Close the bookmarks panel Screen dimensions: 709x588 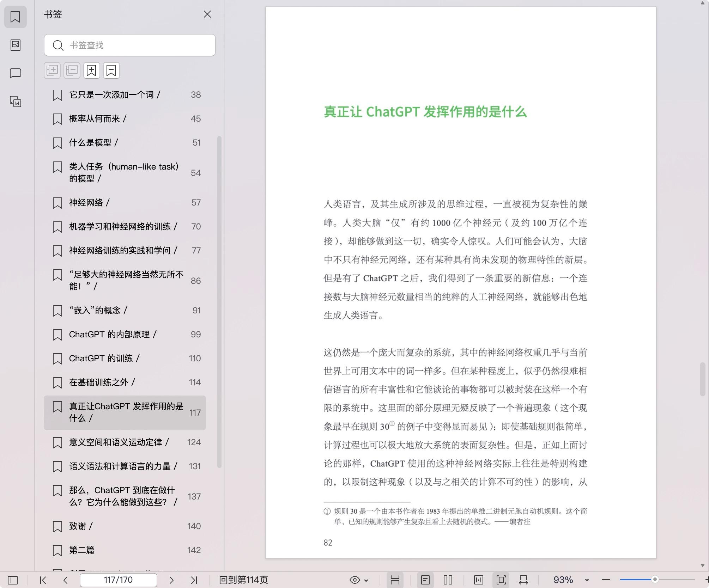coord(207,14)
